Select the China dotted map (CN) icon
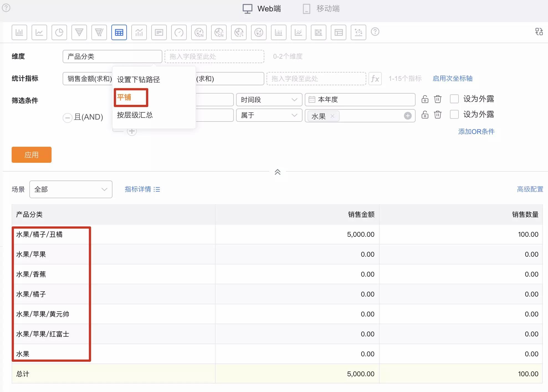Image resolution: width=548 pixels, height=392 pixels. 219,32
